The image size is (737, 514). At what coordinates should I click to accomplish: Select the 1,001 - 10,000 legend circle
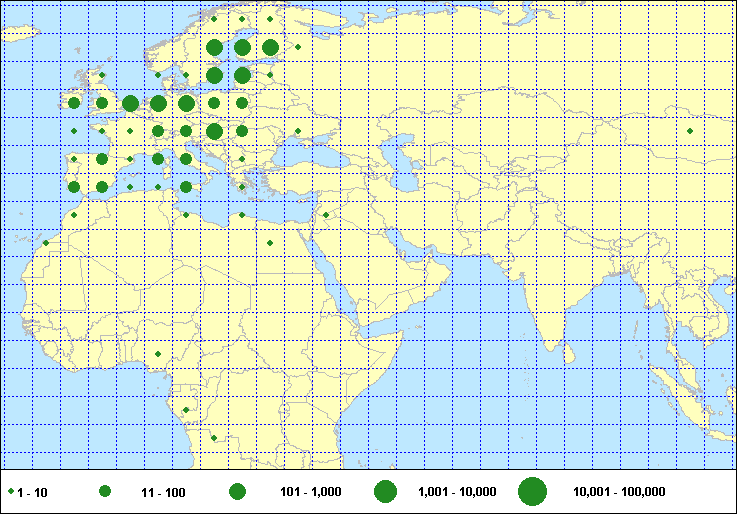(386, 492)
